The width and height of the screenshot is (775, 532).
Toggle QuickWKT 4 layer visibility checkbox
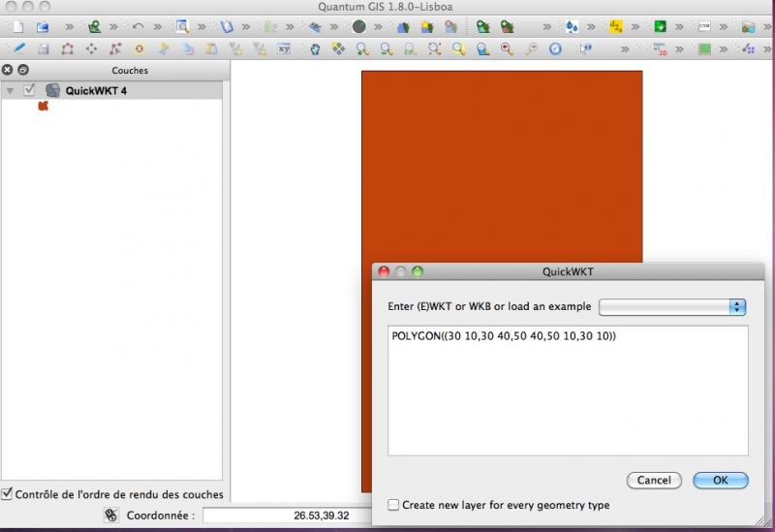[30, 90]
